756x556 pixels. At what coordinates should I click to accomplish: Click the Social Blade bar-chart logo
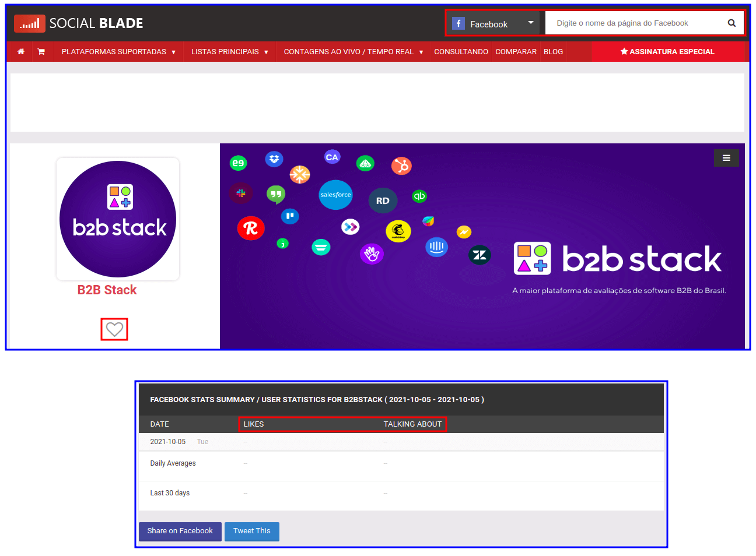pyautogui.click(x=29, y=23)
